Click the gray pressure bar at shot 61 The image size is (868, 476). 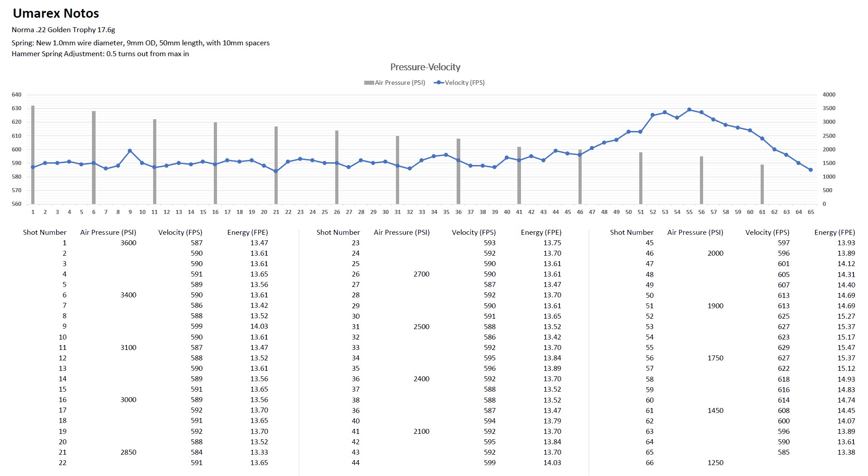tap(762, 184)
